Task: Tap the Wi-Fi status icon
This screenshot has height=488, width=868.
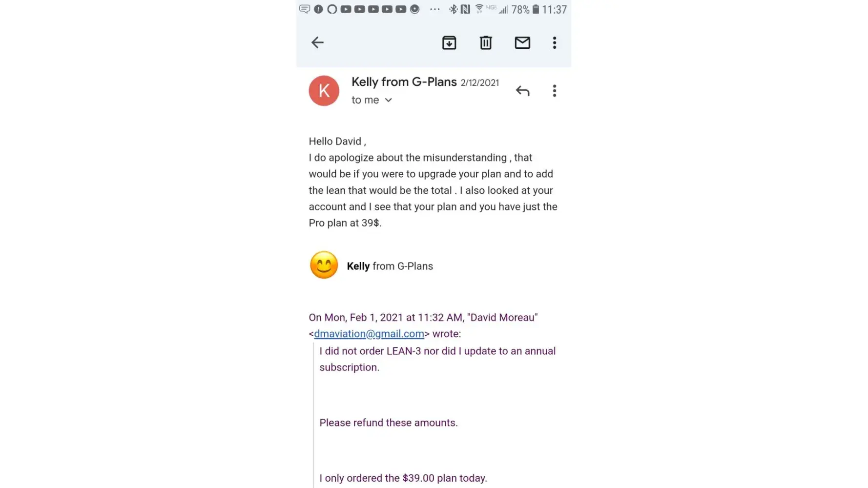Action: (x=479, y=9)
